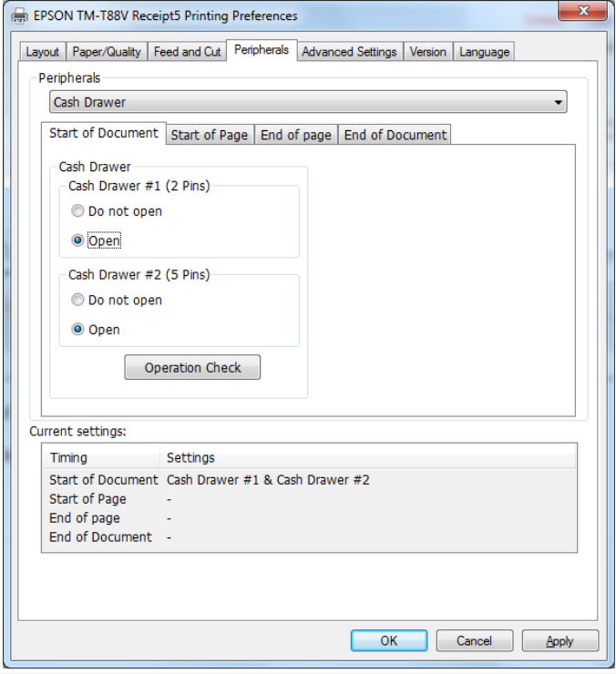Select End of Document sub-tab

pos(395,135)
